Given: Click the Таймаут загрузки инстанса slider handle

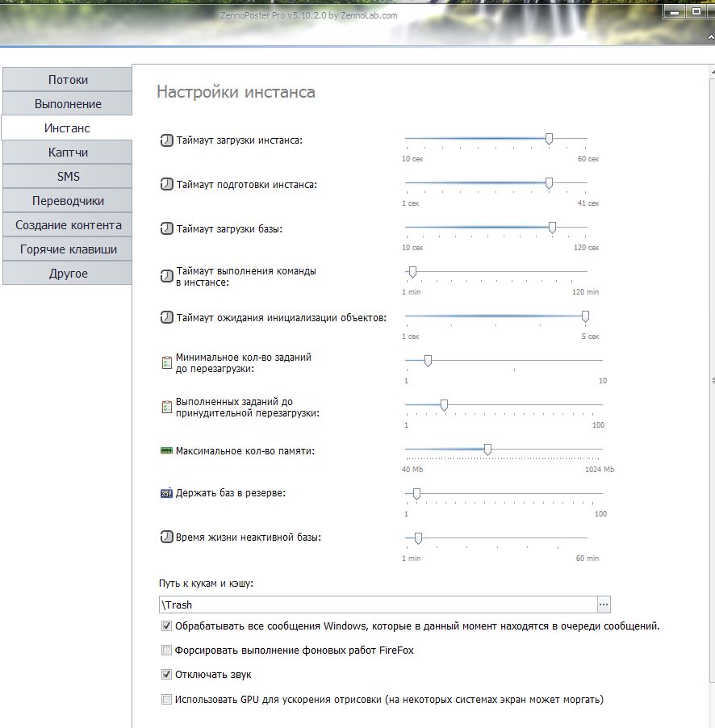Looking at the screenshot, I should click(549, 138).
